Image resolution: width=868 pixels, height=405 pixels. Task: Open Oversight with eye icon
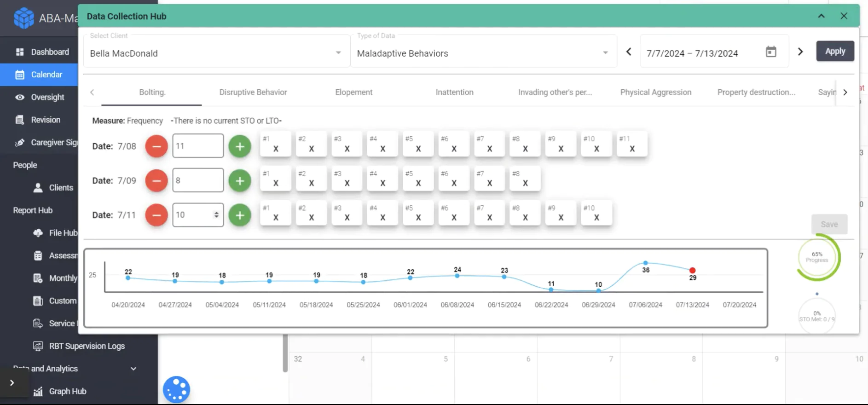coord(39,97)
